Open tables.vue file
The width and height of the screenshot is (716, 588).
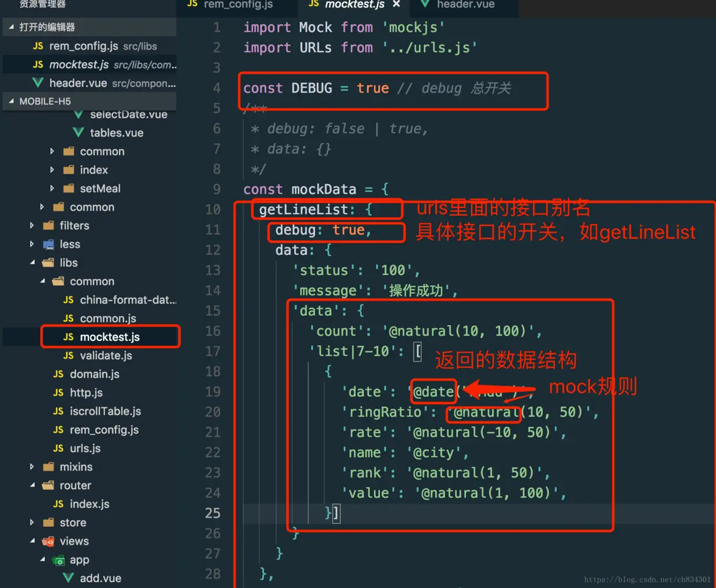(x=116, y=132)
